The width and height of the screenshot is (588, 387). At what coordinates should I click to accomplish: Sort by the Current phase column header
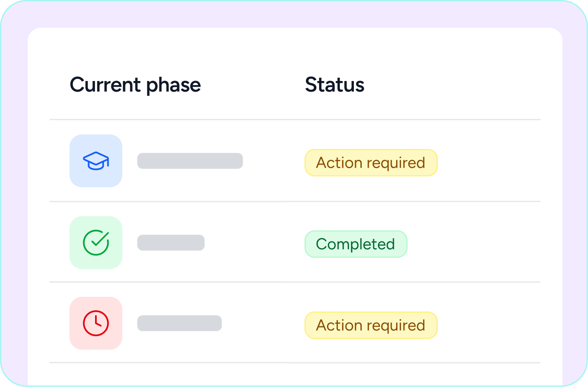pos(135,85)
